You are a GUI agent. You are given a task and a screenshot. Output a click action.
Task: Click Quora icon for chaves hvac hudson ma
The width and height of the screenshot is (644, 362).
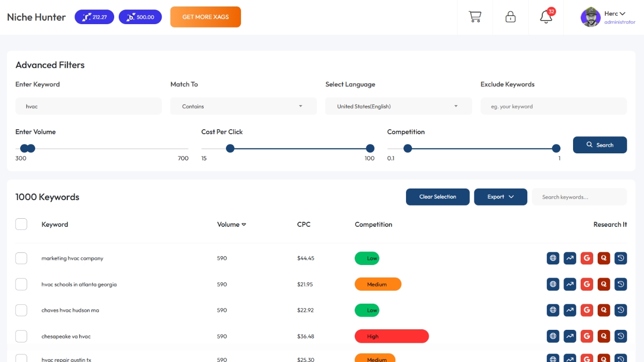604,310
